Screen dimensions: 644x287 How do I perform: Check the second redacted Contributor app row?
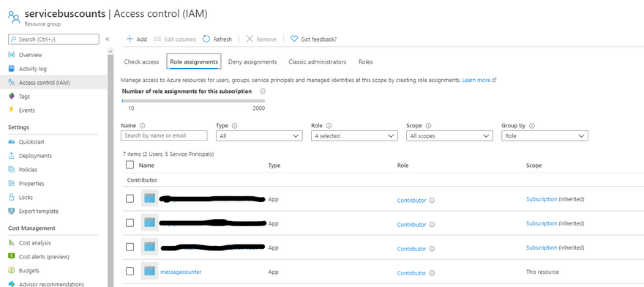[130, 223]
